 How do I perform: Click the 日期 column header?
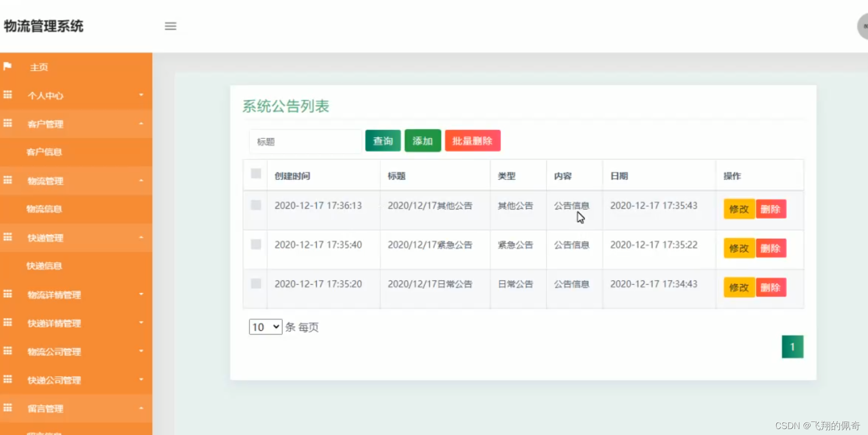click(619, 176)
